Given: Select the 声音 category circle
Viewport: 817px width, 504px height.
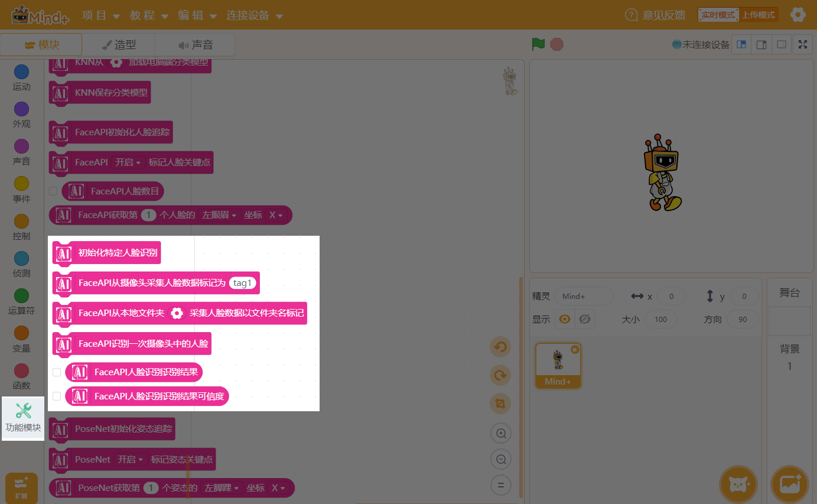Looking at the screenshot, I should (x=21, y=147).
